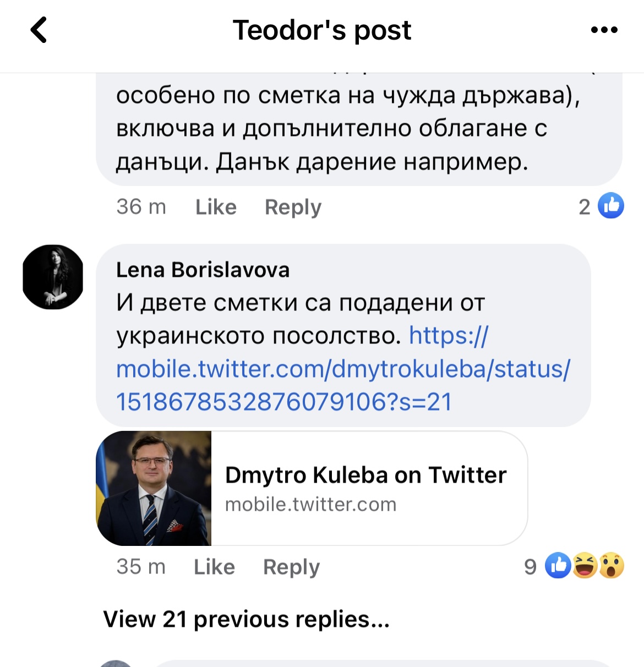Tap the thumbs-up reaction on first comment
644x667 pixels.
pos(611,206)
